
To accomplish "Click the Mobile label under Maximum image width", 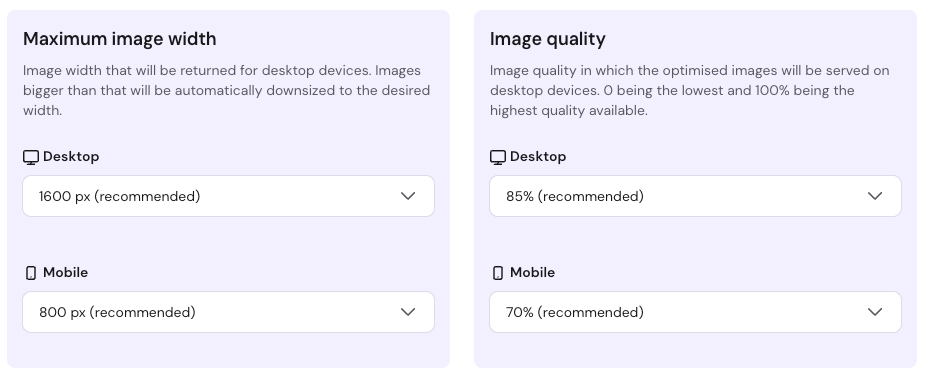I will point(65,273).
